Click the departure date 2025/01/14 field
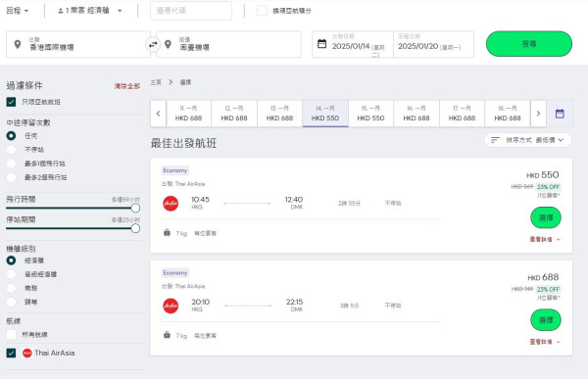 click(x=353, y=44)
